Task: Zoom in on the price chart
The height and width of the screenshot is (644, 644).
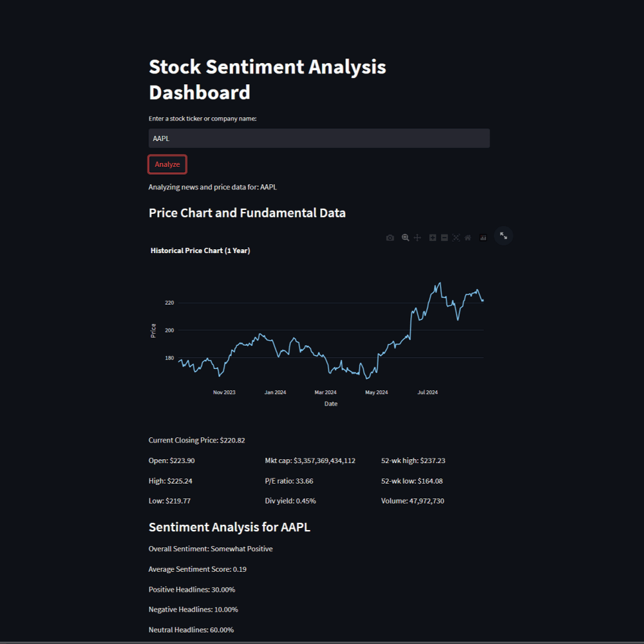Action: 433,237
